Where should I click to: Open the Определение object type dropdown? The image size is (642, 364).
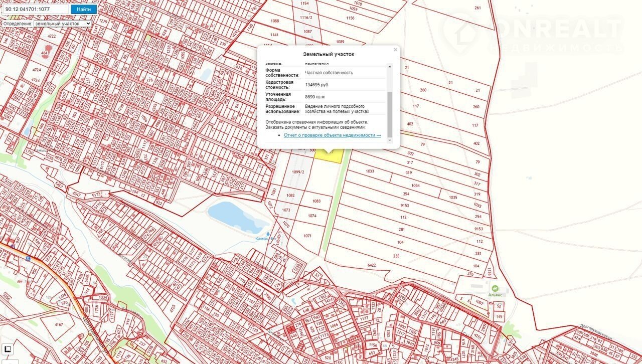coord(47,24)
